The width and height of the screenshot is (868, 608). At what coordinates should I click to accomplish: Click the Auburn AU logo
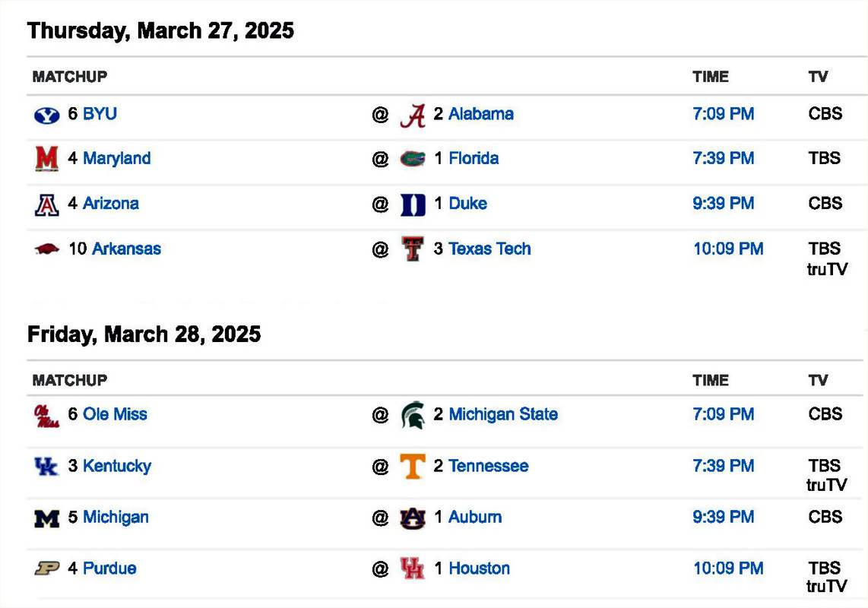click(413, 518)
